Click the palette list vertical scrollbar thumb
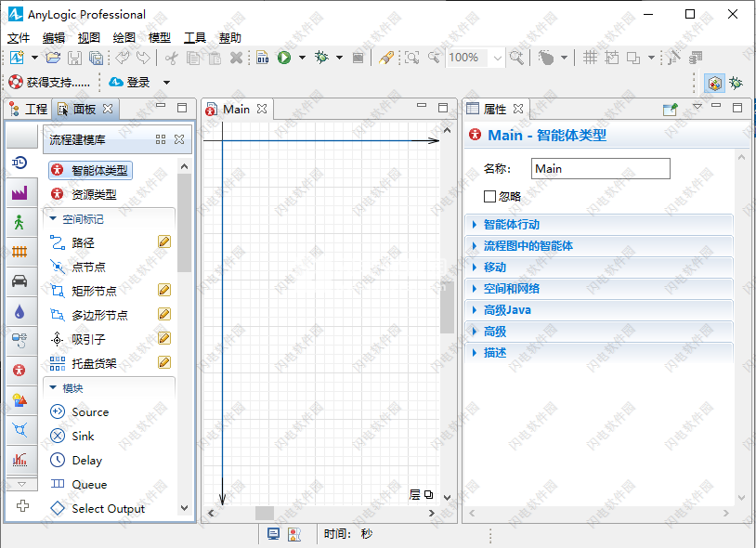756x548 pixels. (x=184, y=222)
